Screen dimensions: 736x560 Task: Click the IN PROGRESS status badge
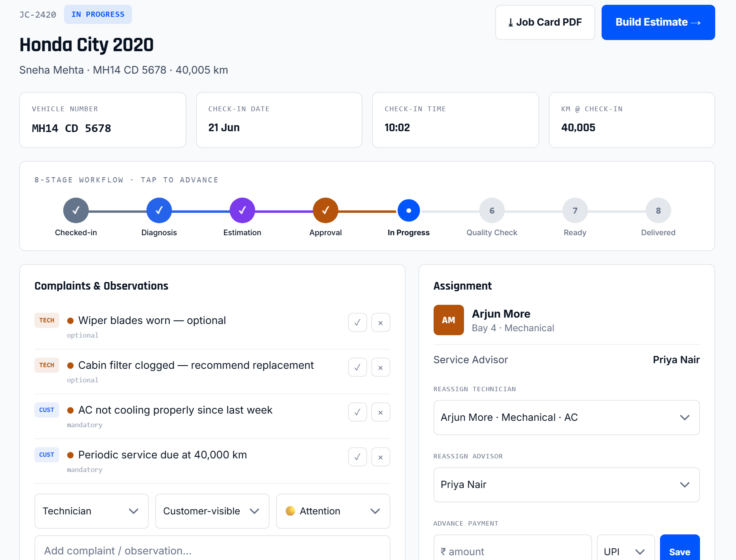tap(98, 14)
